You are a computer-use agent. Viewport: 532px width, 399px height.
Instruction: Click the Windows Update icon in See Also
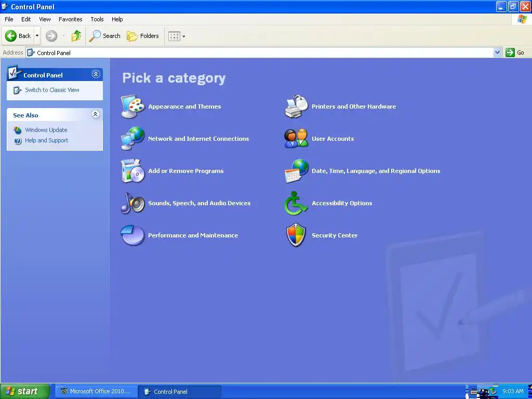[x=18, y=130]
